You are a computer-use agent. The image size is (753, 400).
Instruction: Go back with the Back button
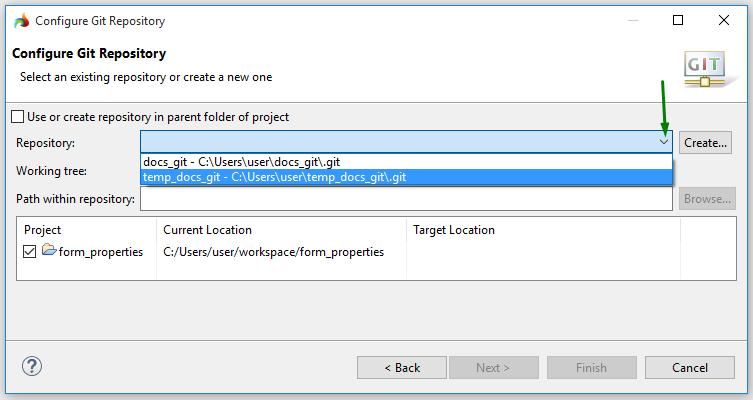click(x=402, y=367)
